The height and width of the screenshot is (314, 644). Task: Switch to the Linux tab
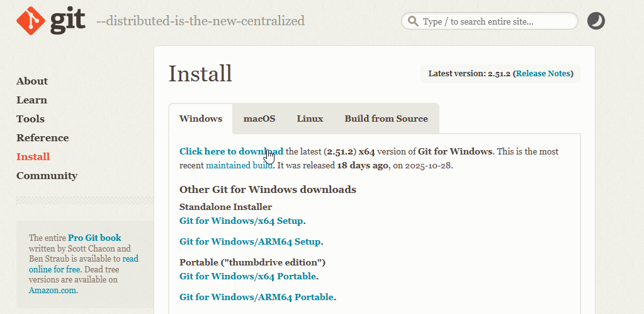click(310, 119)
